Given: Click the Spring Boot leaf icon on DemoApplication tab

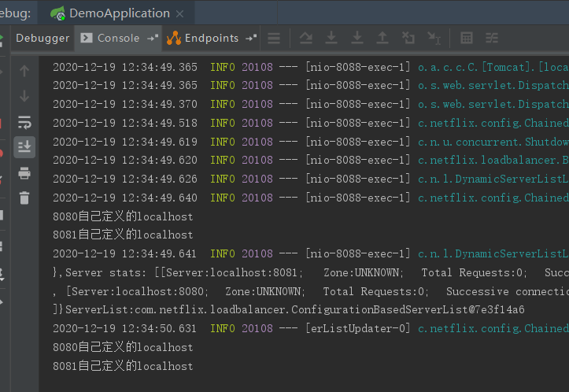Looking at the screenshot, I should click(x=57, y=13).
